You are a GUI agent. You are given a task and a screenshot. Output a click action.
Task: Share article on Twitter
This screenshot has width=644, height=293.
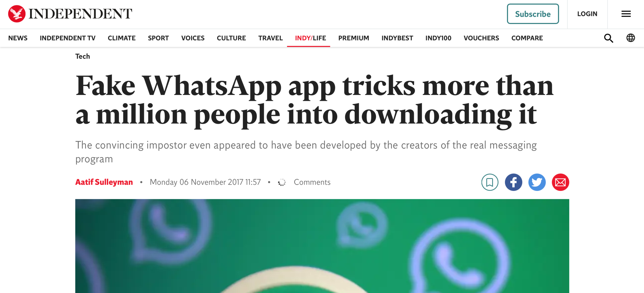coord(537,182)
